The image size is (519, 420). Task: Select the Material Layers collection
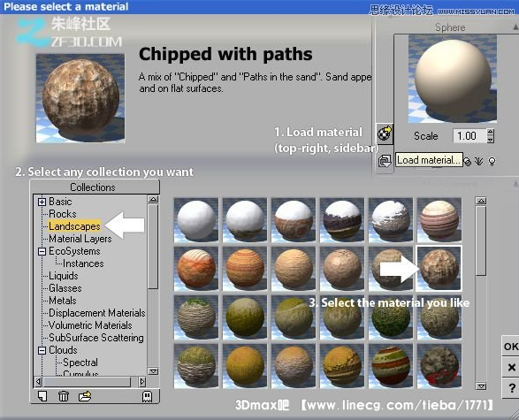(x=80, y=239)
